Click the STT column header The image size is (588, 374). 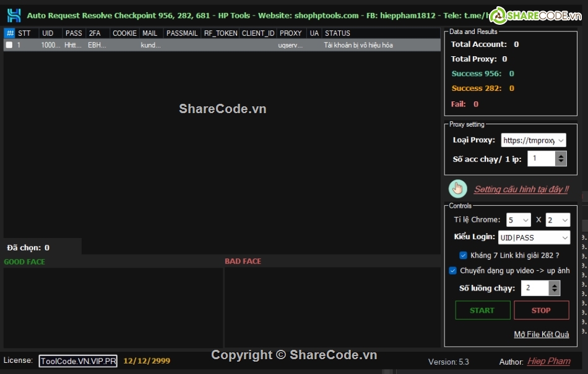pos(26,33)
